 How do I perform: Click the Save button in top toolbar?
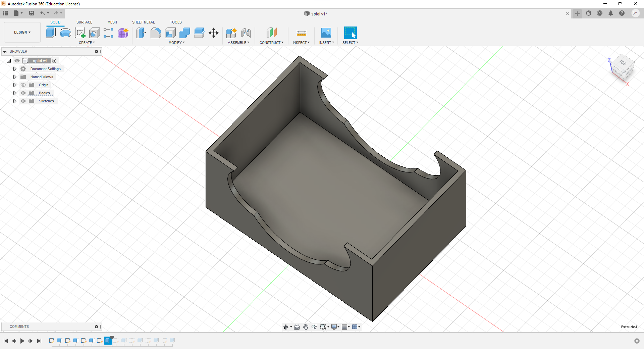click(32, 13)
